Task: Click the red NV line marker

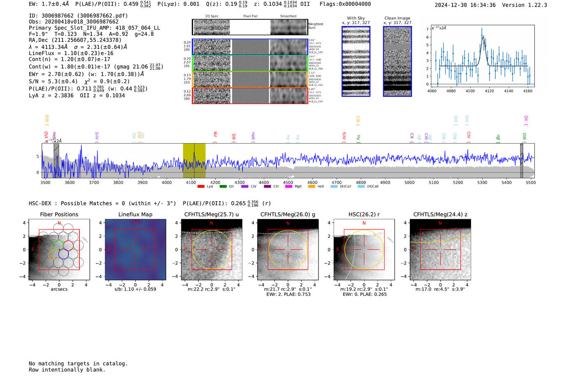Action: (x=215, y=137)
